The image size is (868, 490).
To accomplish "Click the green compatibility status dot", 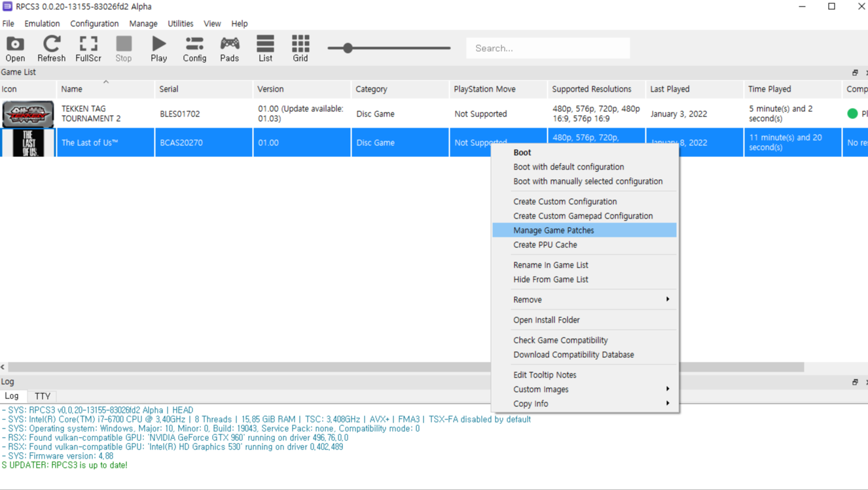I will [x=852, y=113].
